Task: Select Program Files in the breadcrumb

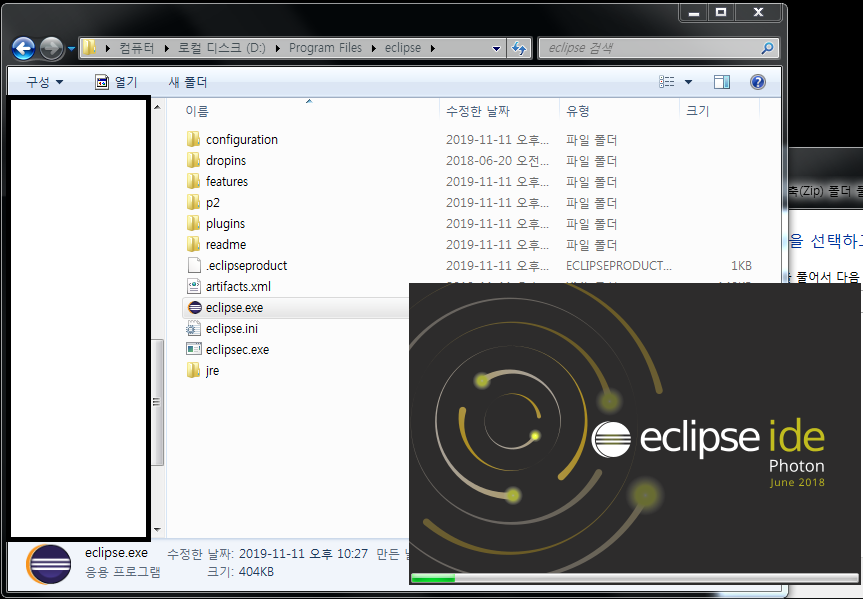Action: click(325, 48)
